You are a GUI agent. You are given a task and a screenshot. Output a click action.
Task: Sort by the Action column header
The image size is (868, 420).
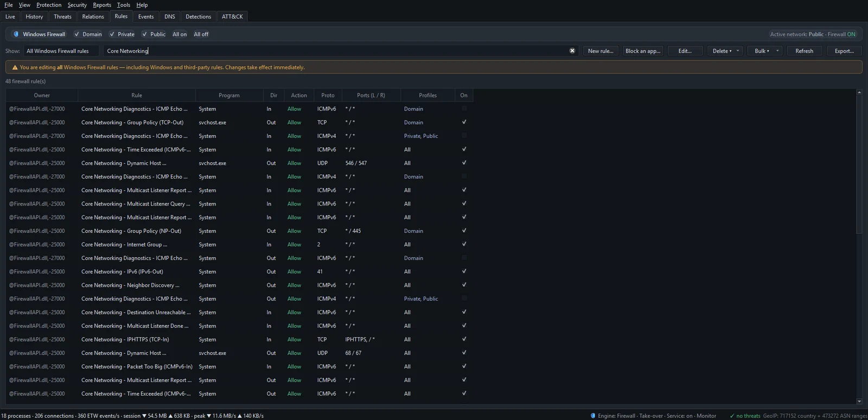(x=299, y=95)
